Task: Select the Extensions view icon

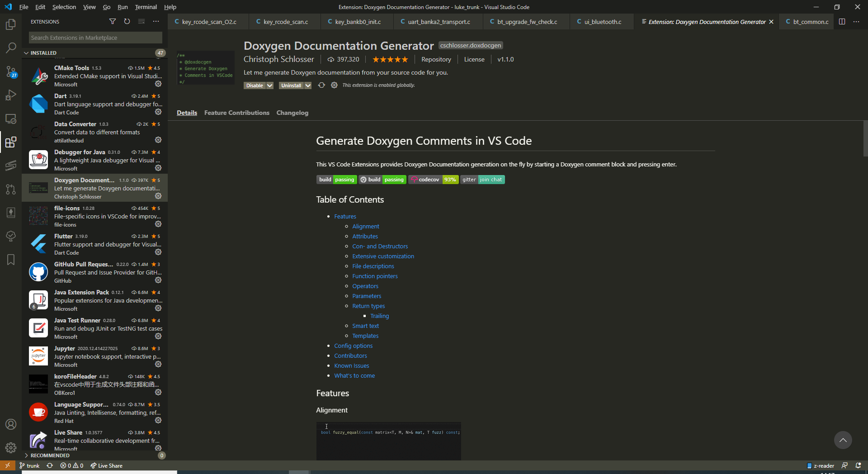Action: pos(11,142)
